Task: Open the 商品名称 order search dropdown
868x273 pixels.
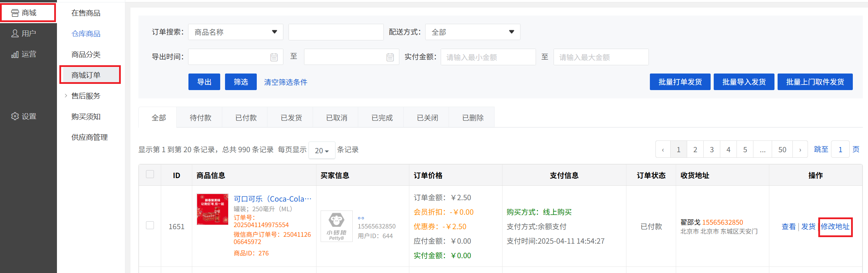Action: [x=235, y=32]
